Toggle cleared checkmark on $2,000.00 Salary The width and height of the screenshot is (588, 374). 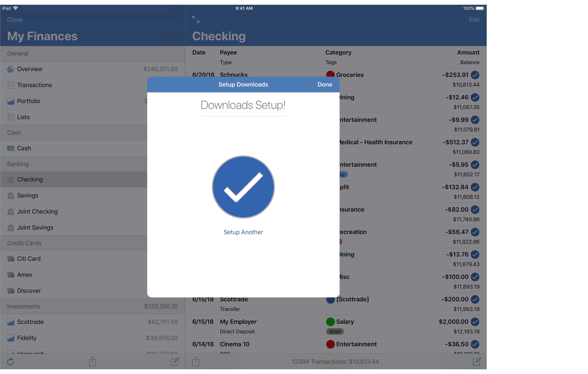pos(475,322)
